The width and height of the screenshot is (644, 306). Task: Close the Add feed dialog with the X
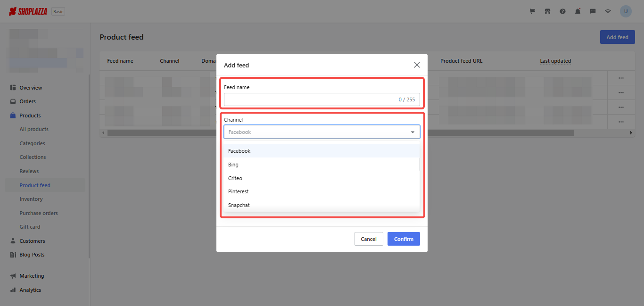pyautogui.click(x=417, y=65)
